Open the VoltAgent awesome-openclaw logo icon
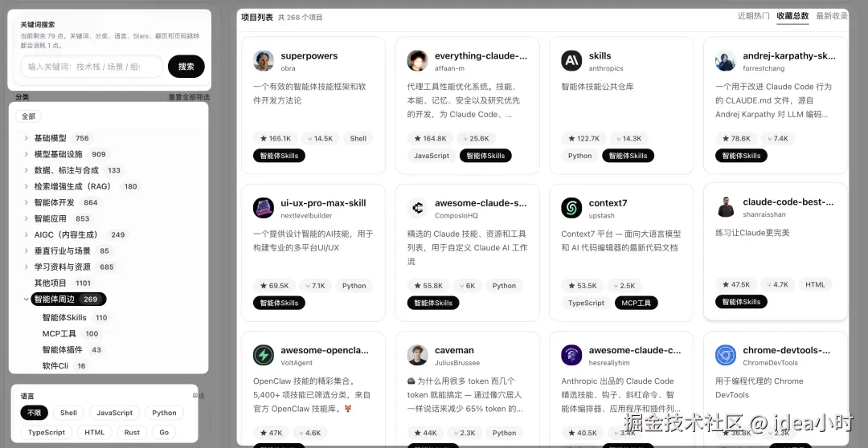Viewport: 868px width, 448px height. [264, 355]
